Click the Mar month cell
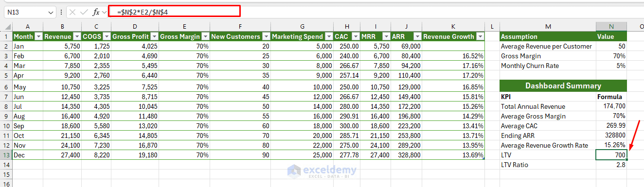The image size is (644, 187). pyautogui.click(x=28, y=66)
